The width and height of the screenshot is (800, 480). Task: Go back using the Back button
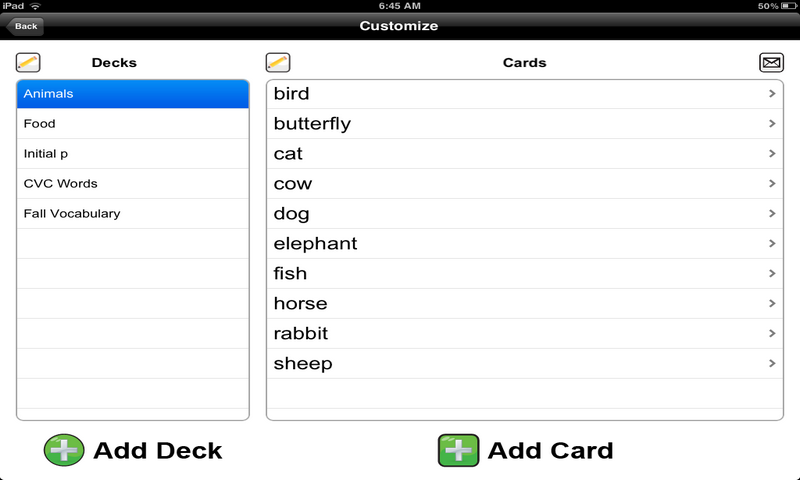pos(25,26)
